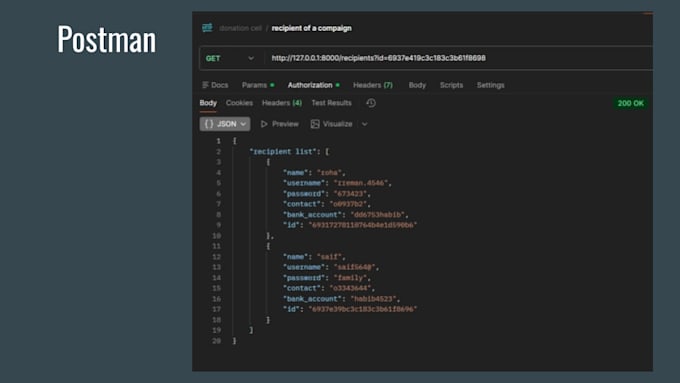The image size is (680, 383).
Task: Open the GET method dropdown
Action: [230, 58]
